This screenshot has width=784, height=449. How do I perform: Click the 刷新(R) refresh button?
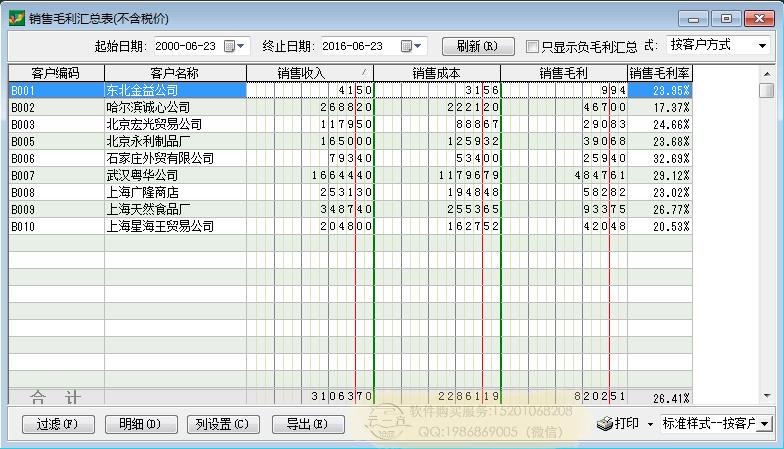click(477, 46)
